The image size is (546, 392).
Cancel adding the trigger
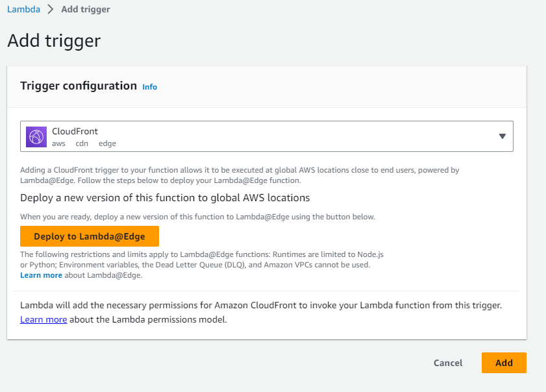coord(448,363)
